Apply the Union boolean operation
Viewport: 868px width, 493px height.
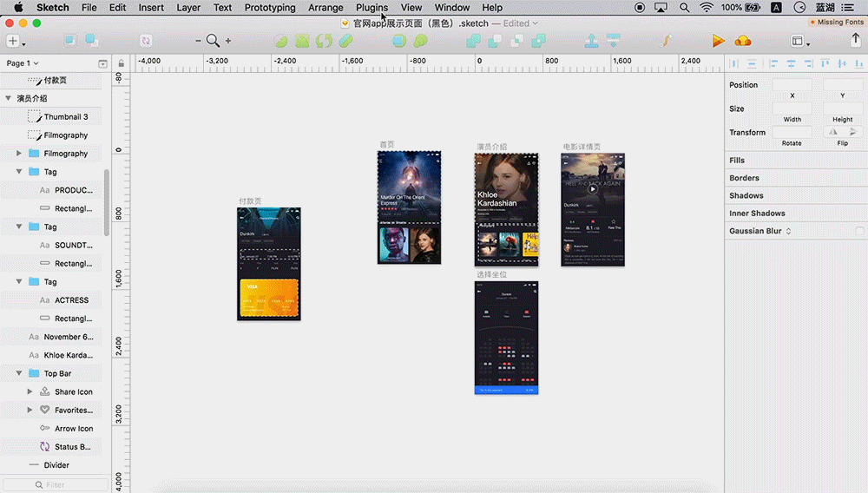coord(473,41)
